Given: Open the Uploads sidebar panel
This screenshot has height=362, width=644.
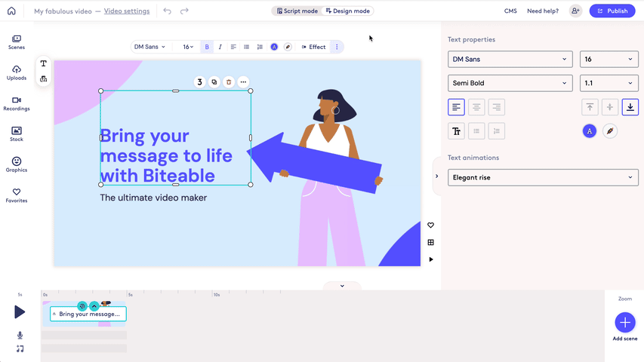Looking at the screenshot, I should click(x=17, y=73).
